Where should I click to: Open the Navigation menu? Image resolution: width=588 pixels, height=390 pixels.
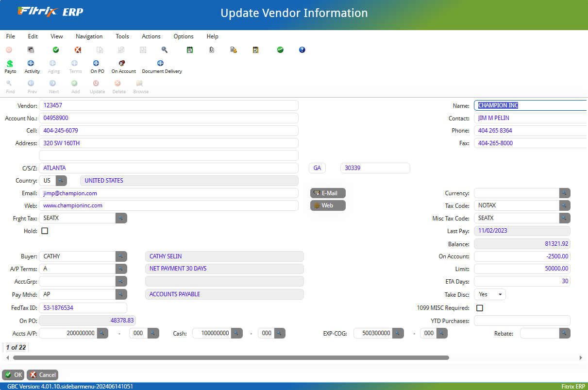point(89,36)
